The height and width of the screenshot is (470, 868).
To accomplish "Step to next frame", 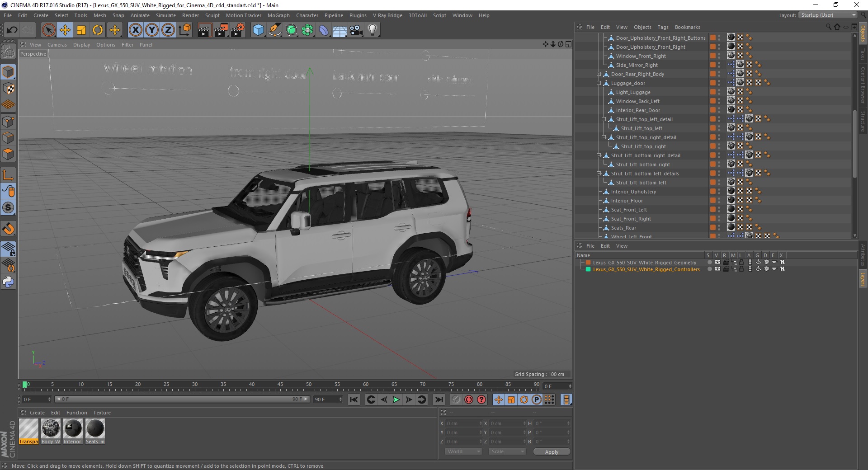I will [x=409, y=399].
